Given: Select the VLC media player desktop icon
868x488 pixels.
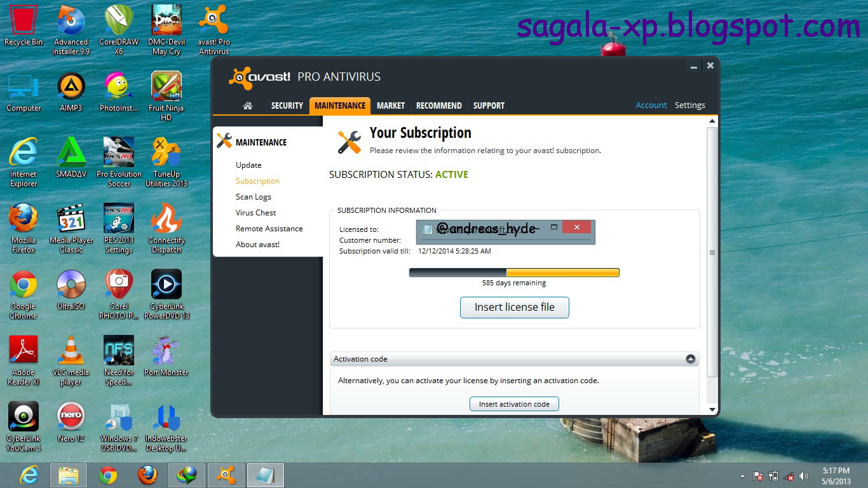Looking at the screenshot, I should (71, 361).
